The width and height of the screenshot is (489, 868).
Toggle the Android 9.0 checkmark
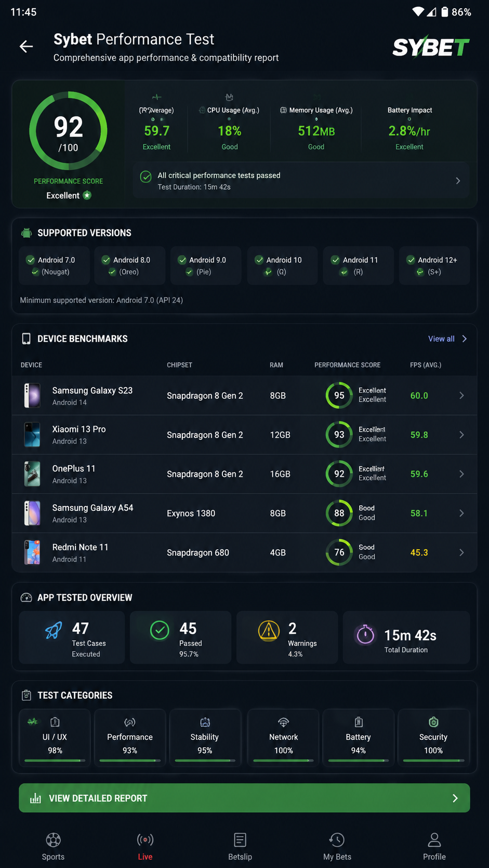coord(182,260)
